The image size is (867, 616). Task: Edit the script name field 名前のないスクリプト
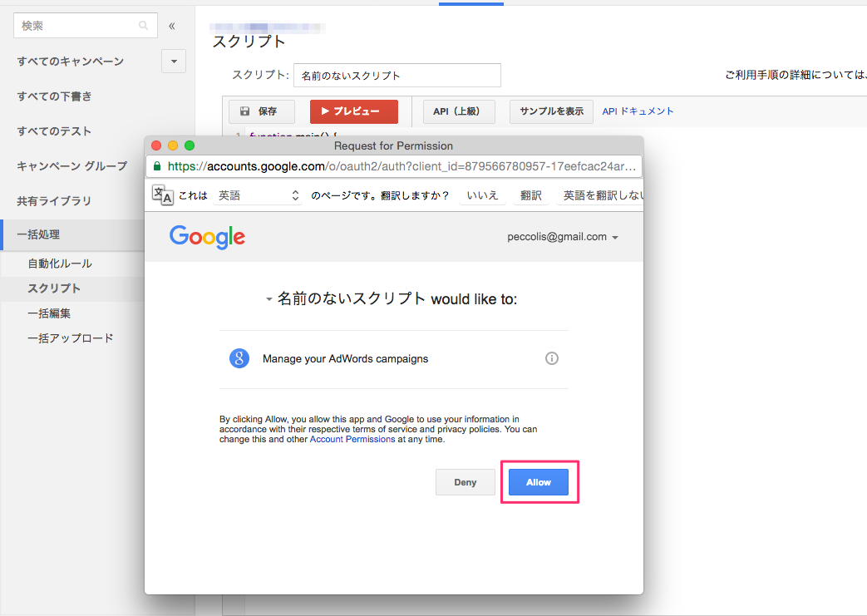[397, 75]
